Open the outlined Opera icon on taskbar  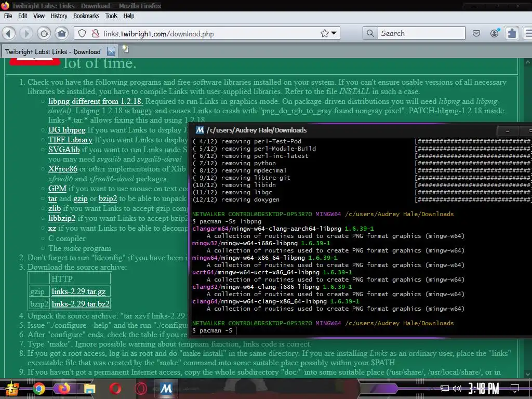pyautogui.click(x=141, y=389)
